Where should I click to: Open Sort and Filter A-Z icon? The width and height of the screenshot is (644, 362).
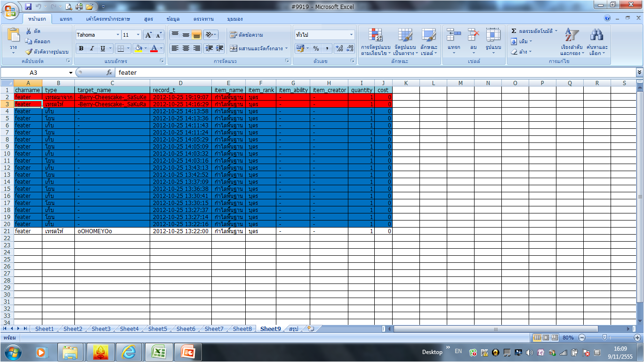tap(572, 35)
